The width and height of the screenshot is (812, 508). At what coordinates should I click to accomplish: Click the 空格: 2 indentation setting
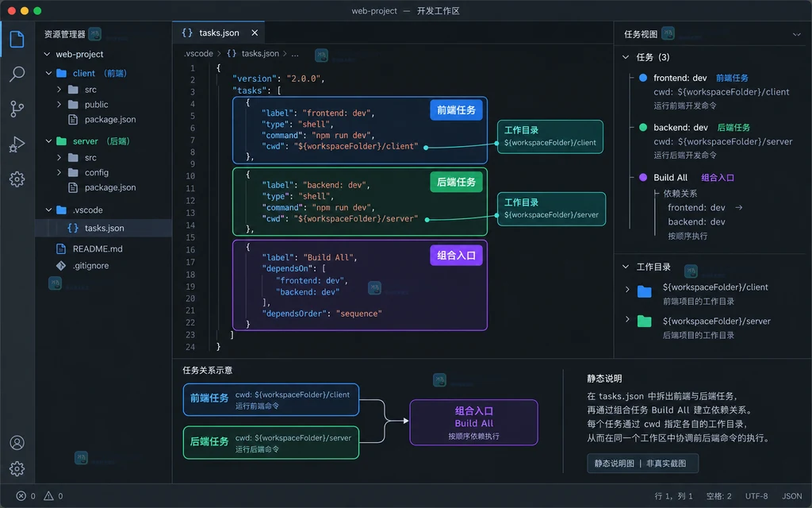pyautogui.click(x=718, y=496)
